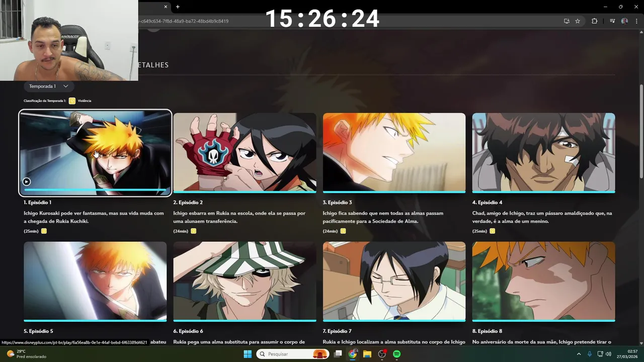The image size is (644, 362).
Task: Click the page vertical scrollbar
Action: 641,131
